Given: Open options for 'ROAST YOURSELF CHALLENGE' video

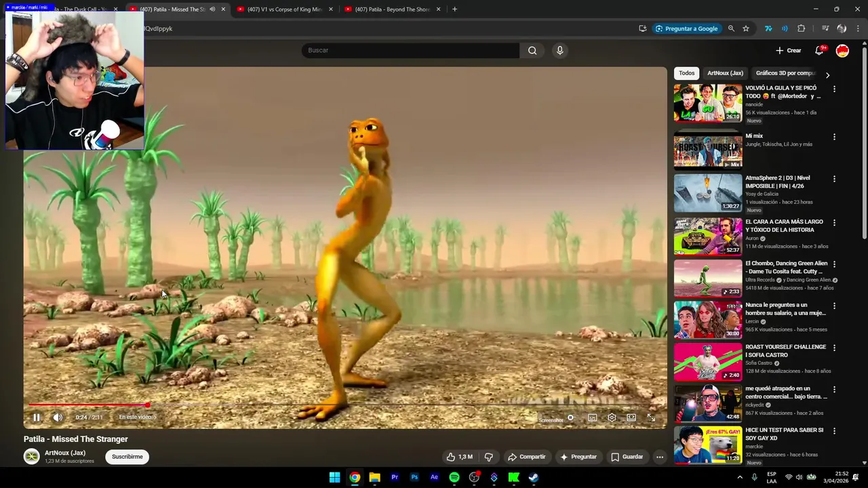Looking at the screenshot, I should [834, 348].
